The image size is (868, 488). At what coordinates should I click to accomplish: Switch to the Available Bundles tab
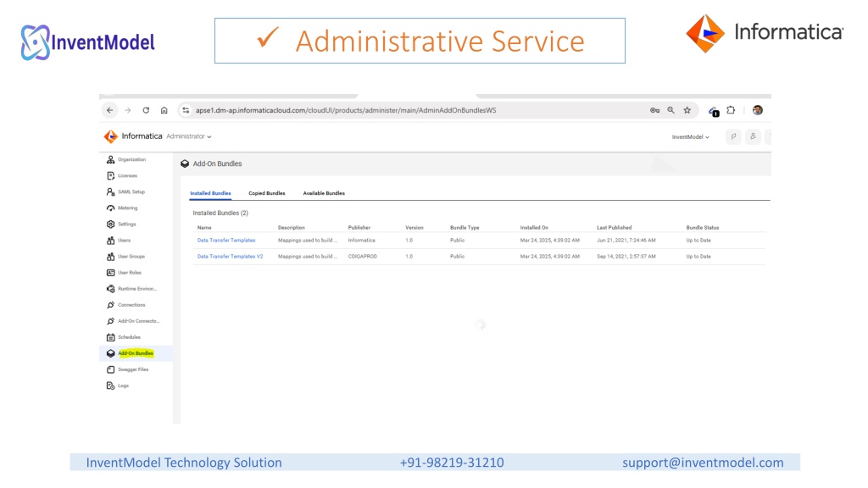pos(324,193)
